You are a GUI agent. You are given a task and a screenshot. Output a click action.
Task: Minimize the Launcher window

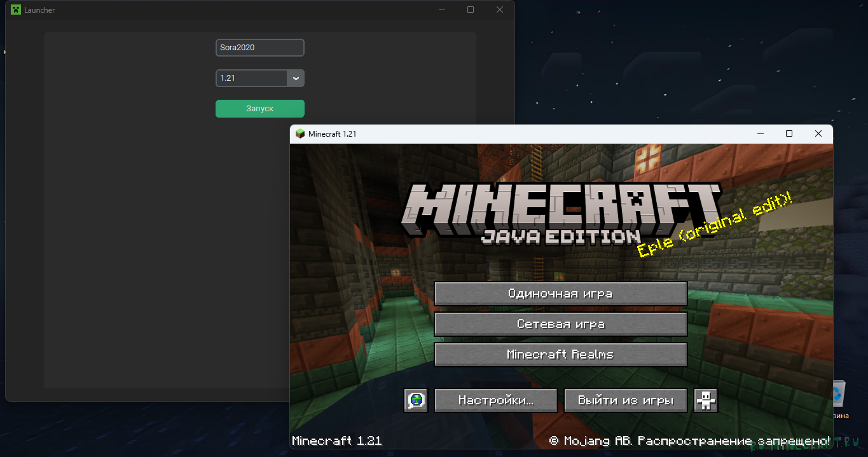(x=441, y=10)
